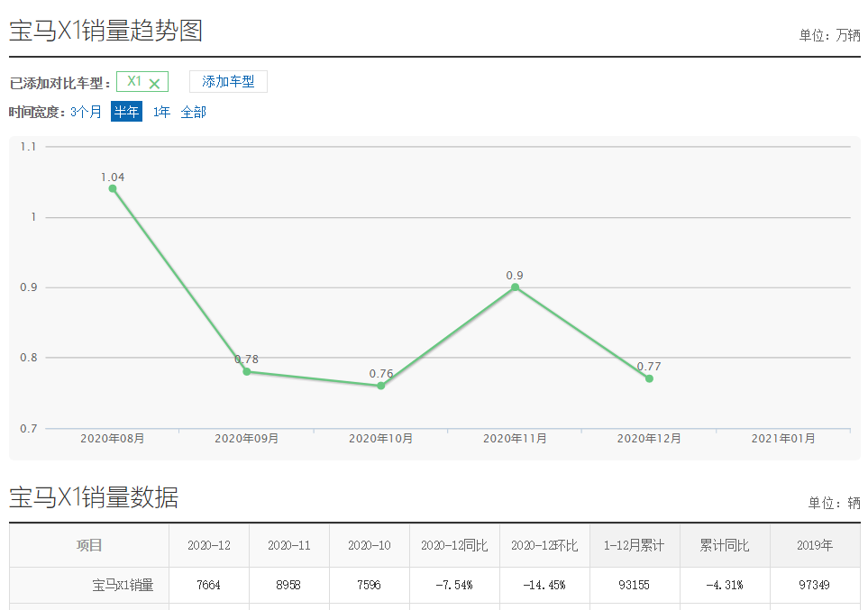Click the 宝马X1销量趋势图 heading
This screenshot has height=610, width=868.
click(x=105, y=30)
